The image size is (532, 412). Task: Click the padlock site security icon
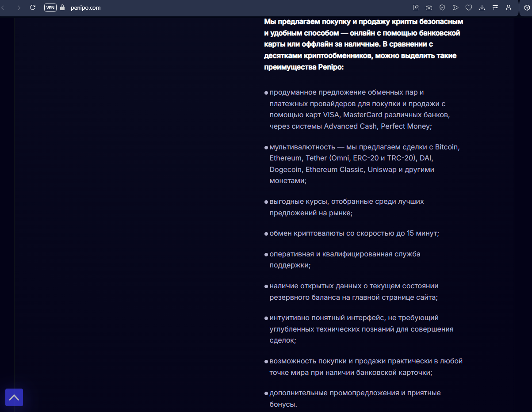pos(62,8)
